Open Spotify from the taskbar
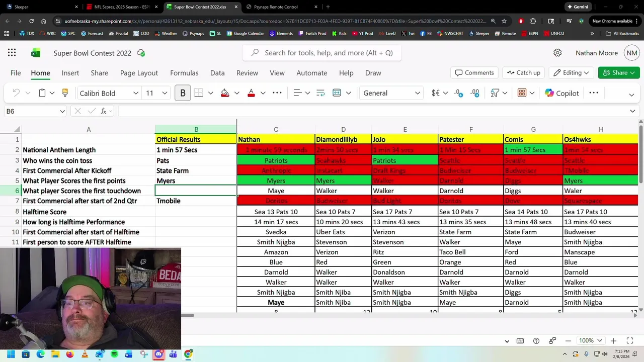The height and width of the screenshot is (362, 644). 114,354
